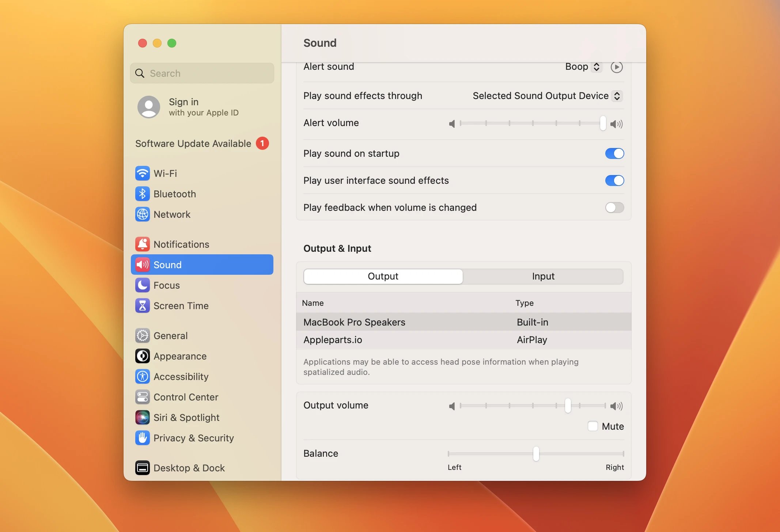Open Notifications settings
Viewport: 780px width, 532px height.
point(181,244)
